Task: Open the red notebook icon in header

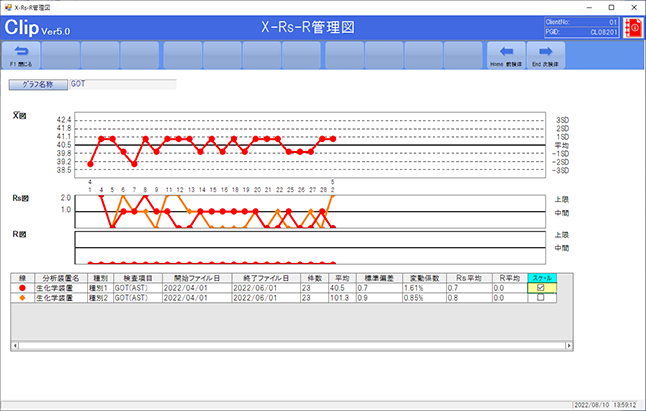Action: click(x=633, y=28)
